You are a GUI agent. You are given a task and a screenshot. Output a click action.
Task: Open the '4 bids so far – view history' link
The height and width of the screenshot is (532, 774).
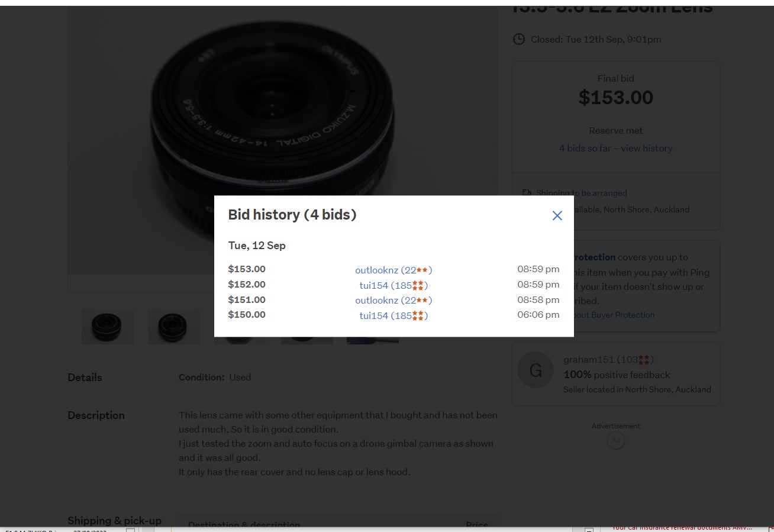(615, 149)
